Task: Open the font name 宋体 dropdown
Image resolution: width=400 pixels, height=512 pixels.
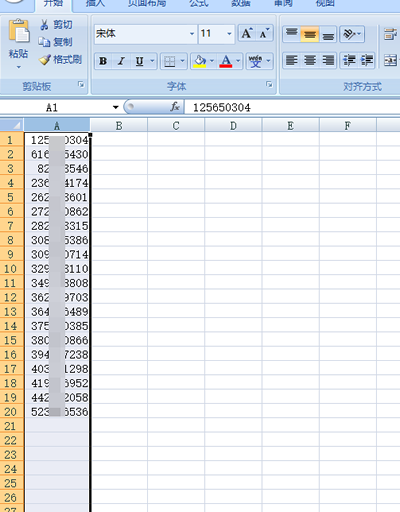Action: tap(192, 34)
